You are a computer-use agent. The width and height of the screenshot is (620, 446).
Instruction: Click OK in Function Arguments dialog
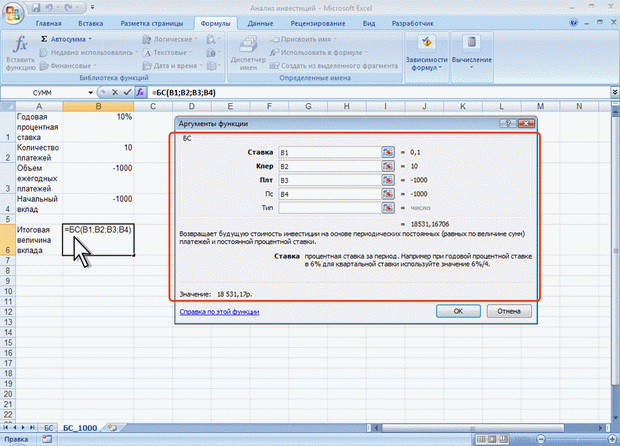click(x=458, y=311)
